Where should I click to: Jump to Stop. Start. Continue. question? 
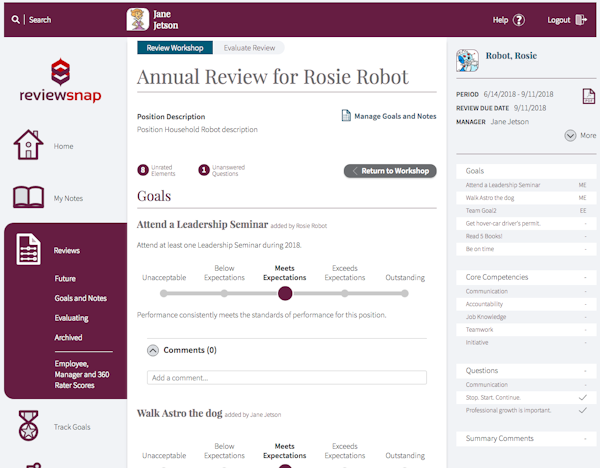coord(526,398)
